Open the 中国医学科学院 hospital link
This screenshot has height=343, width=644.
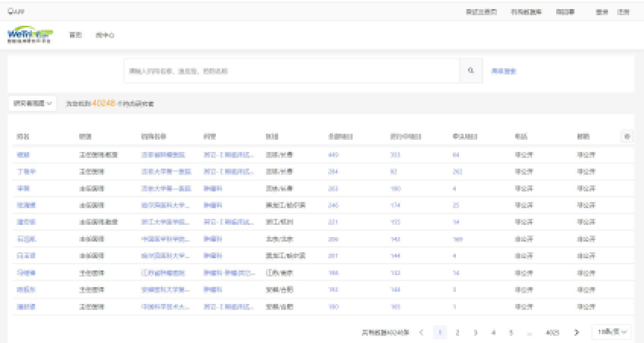(165, 239)
